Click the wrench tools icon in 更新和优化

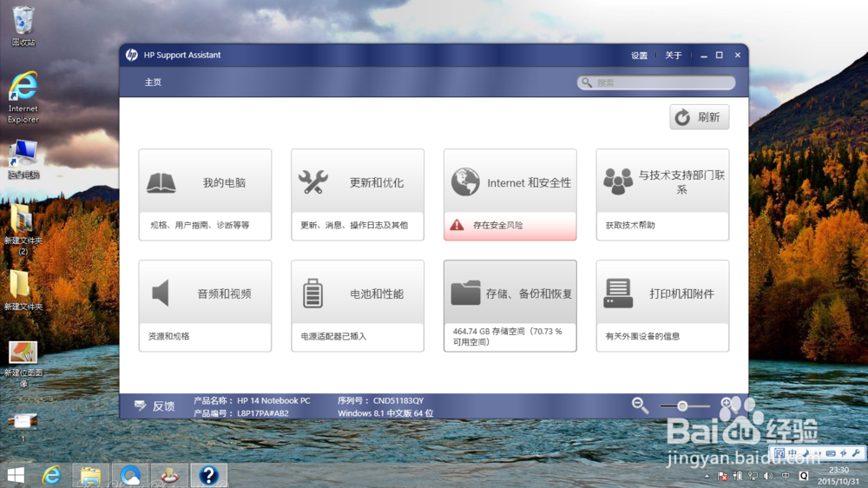pos(313,182)
